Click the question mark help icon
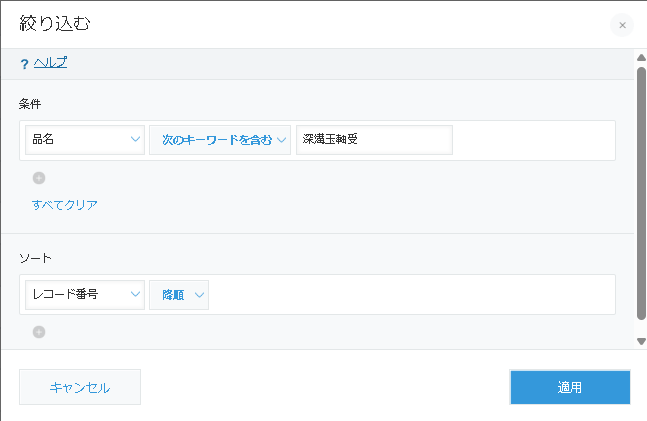The height and width of the screenshot is (421, 647). [24, 64]
